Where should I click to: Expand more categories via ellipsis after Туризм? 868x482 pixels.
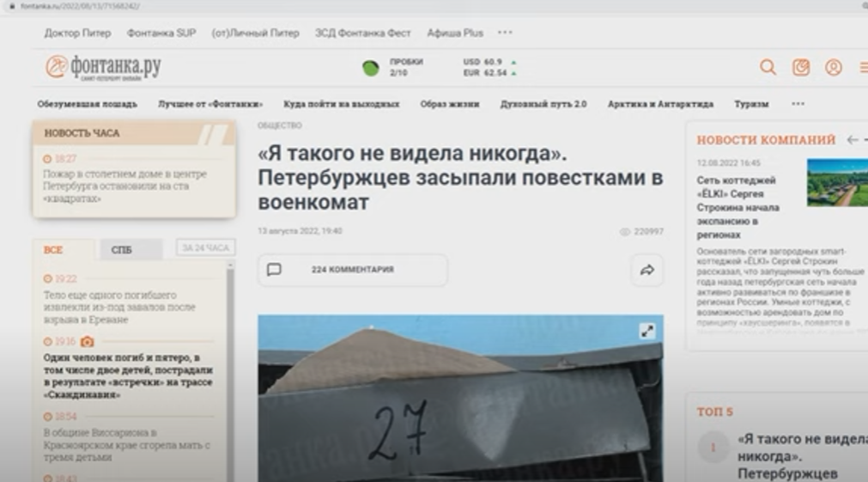[x=798, y=104]
